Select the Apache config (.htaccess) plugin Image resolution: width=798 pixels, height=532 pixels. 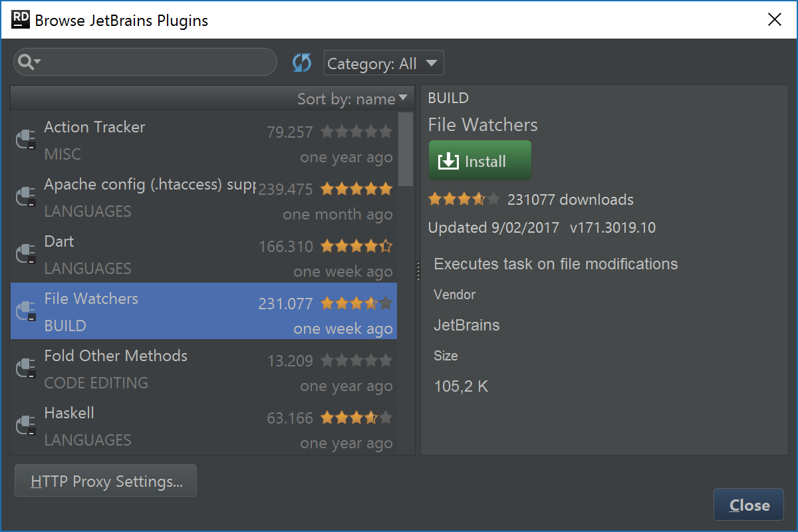tap(203, 197)
